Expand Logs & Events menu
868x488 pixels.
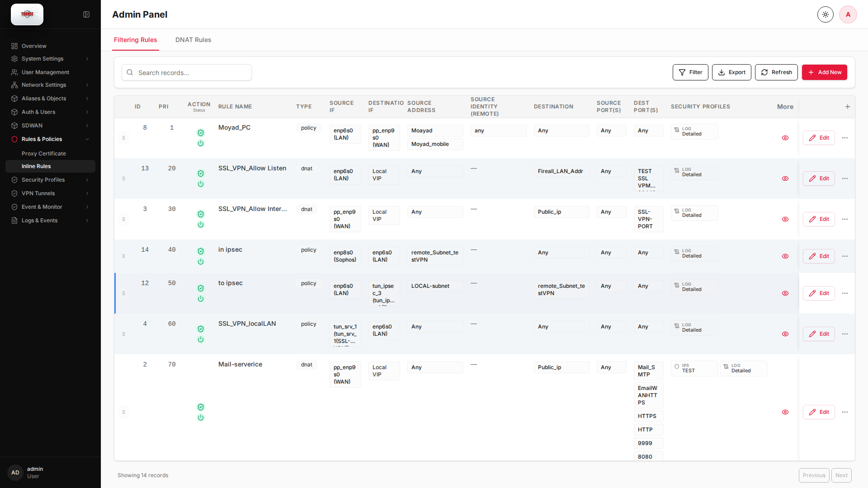pos(50,221)
